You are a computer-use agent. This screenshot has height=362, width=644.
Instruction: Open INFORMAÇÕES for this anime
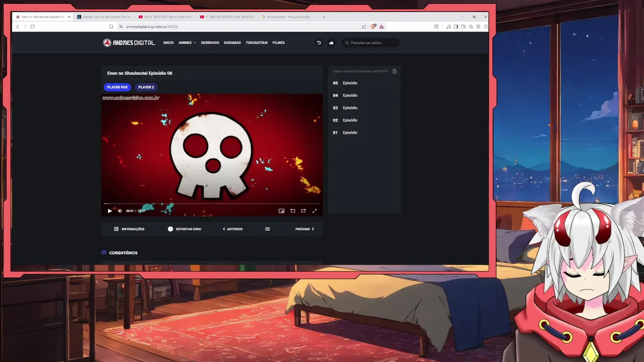129,229
